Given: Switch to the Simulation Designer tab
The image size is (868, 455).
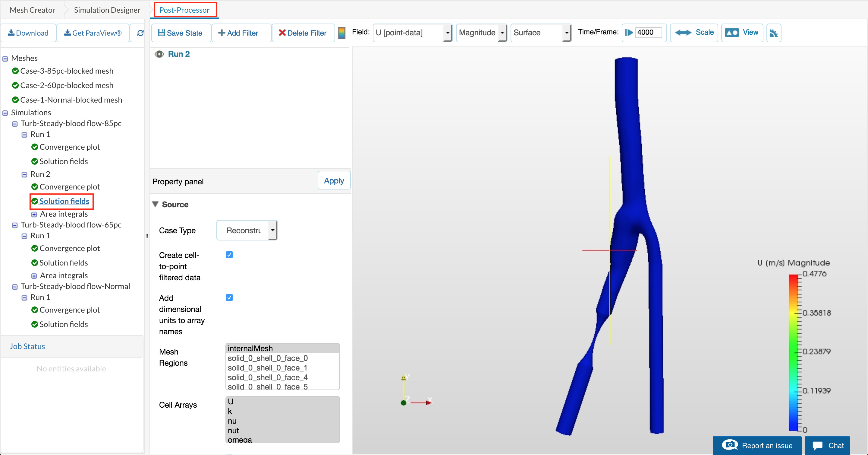Looking at the screenshot, I should click(107, 10).
